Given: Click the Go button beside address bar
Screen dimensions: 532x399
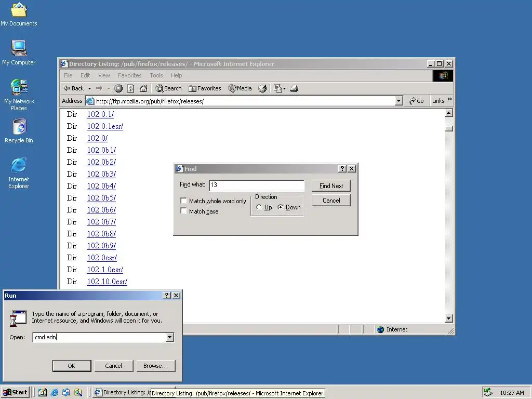Looking at the screenshot, I should click(x=417, y=101).
